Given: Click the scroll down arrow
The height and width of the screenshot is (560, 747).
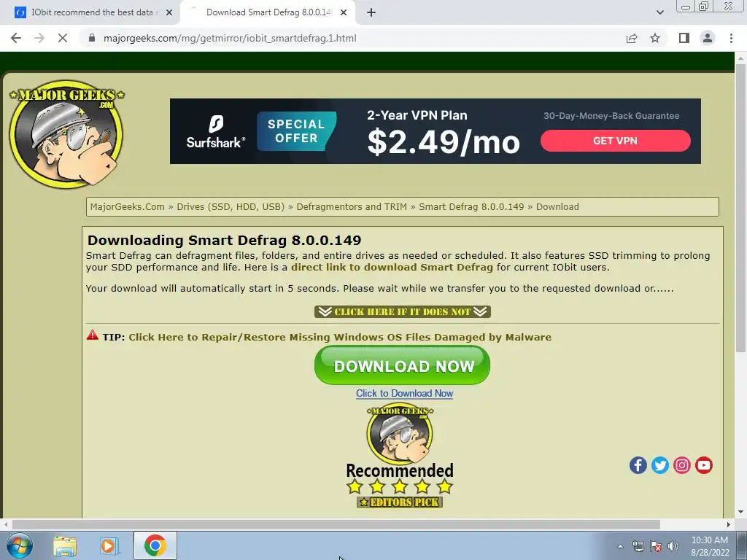Looking at the screenshot, I should point(740,513).
